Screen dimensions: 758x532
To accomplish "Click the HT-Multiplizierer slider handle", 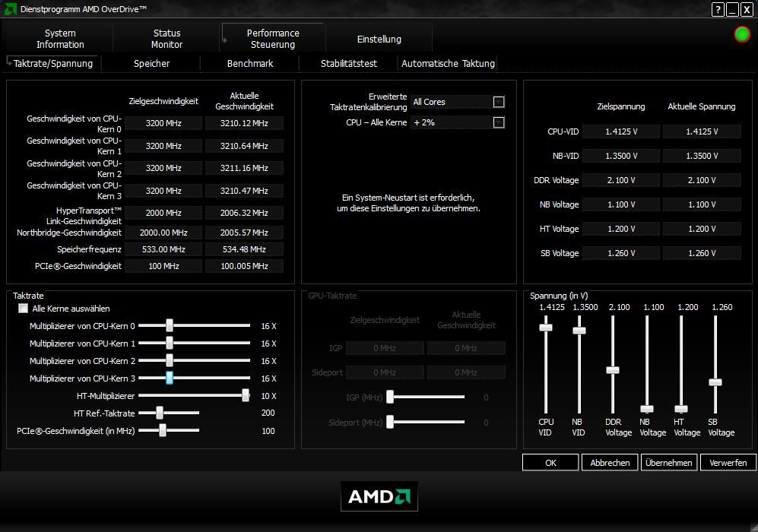I will 246,395.
